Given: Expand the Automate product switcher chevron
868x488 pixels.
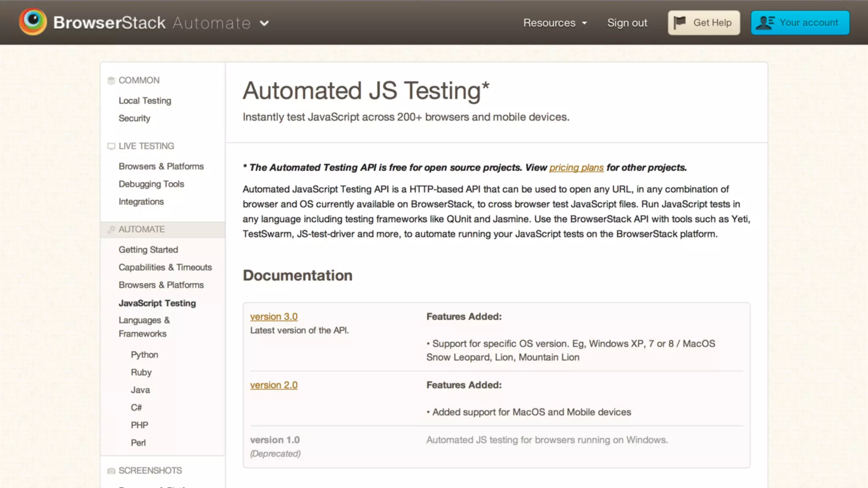Looking at the screenshot, I should coord(264,23).
